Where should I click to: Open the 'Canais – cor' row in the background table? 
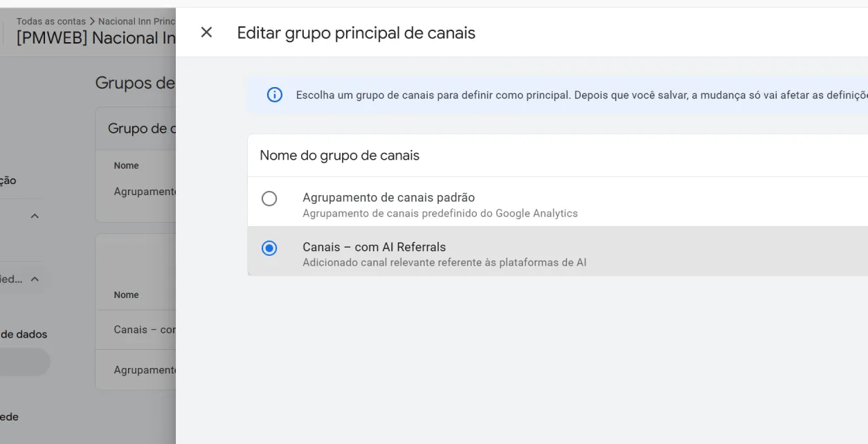[145, 330]
